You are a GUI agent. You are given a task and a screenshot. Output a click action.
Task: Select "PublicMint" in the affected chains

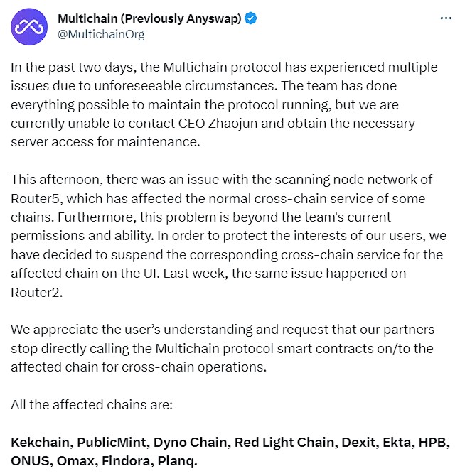113,443
